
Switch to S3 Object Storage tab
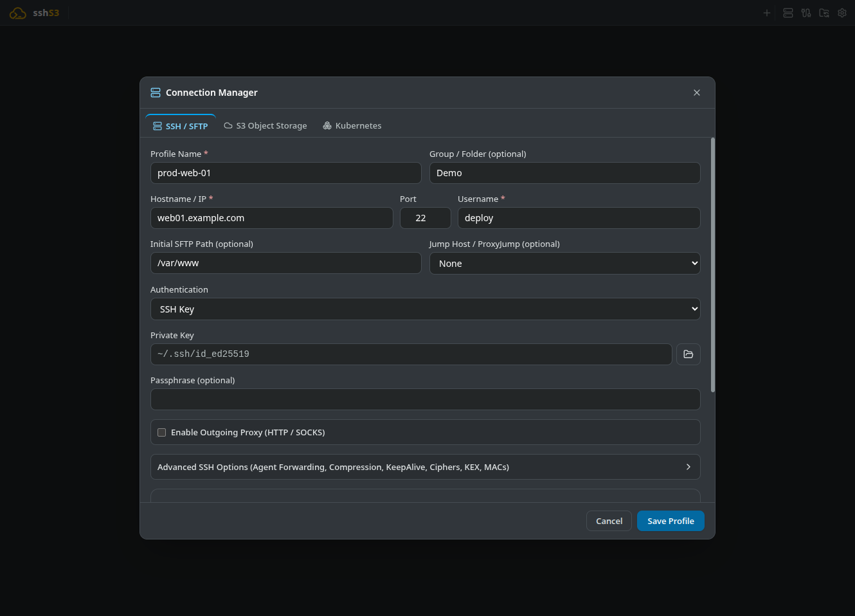(265, 126)
